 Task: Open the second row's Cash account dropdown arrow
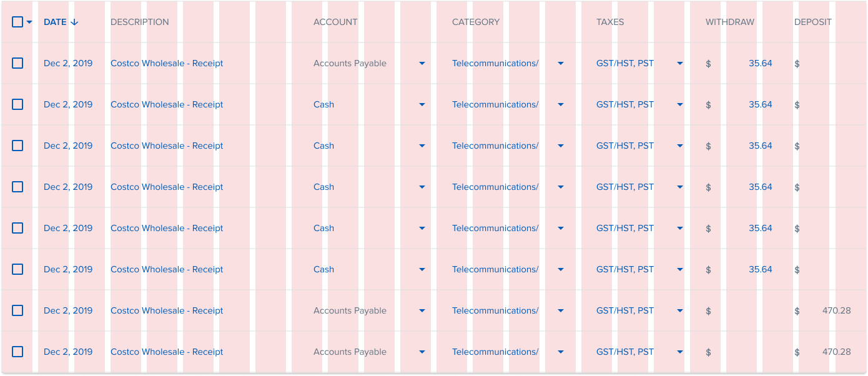click(422, 104)
